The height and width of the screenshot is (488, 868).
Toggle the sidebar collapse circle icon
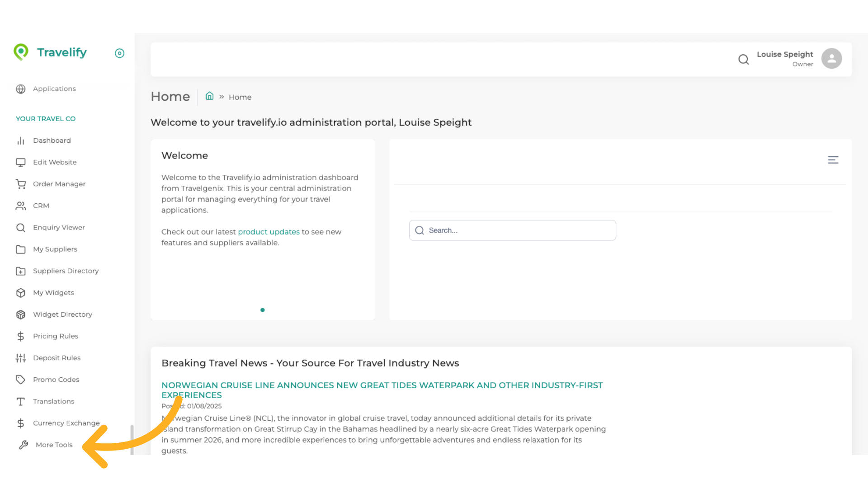point(119,53)
